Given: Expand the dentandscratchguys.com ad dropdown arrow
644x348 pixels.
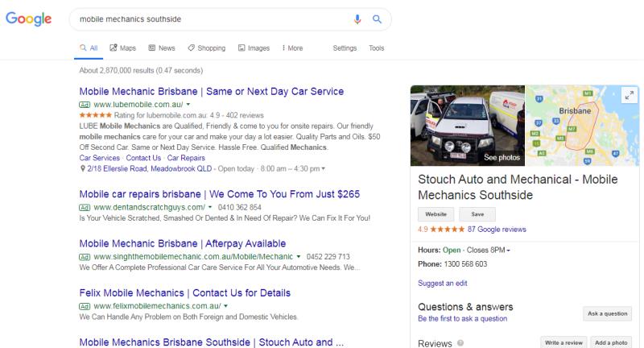Looking at the screenshot, I should click(210, 207).
